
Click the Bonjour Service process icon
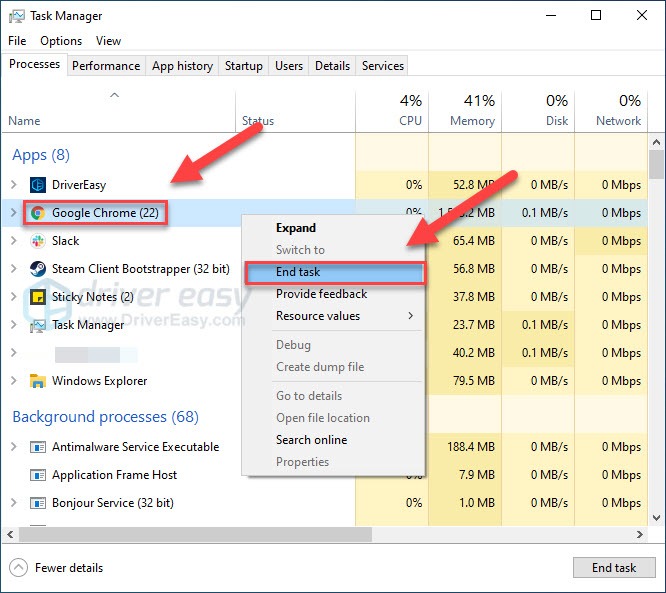coord(38,503)
